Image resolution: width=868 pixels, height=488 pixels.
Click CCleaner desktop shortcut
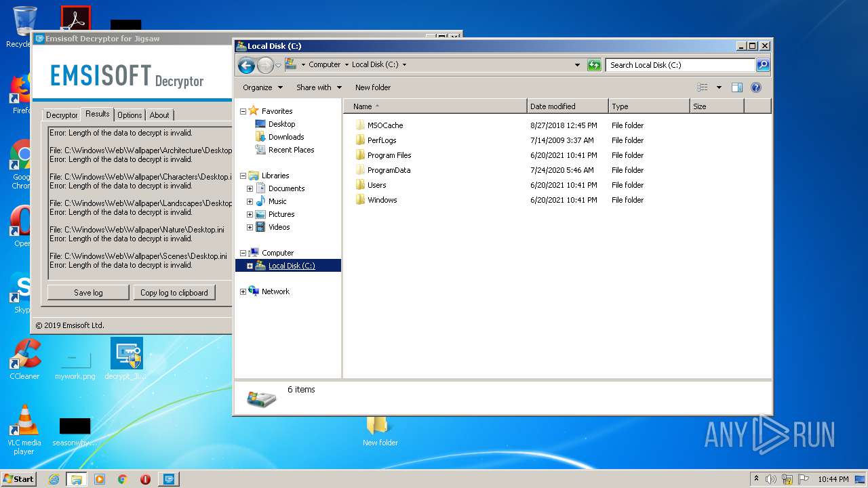[24, 359]
